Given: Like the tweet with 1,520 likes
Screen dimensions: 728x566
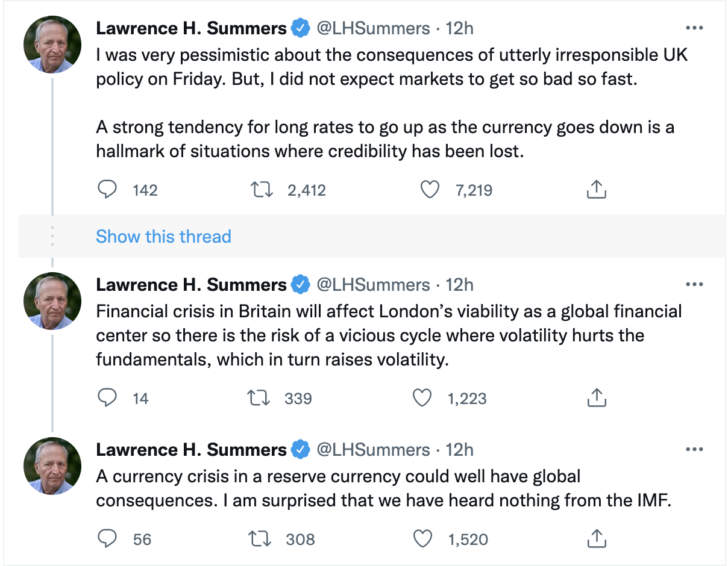Looking at the screenshot, I should (x=422, y=539).
